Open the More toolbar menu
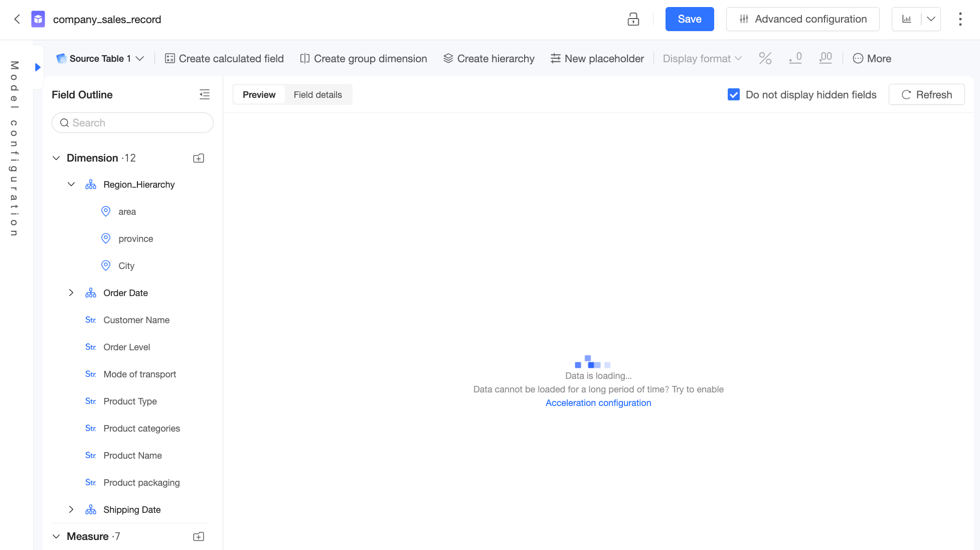Viewport: 980px width, 550px height. pyautogui.click(x=872, y=59)
